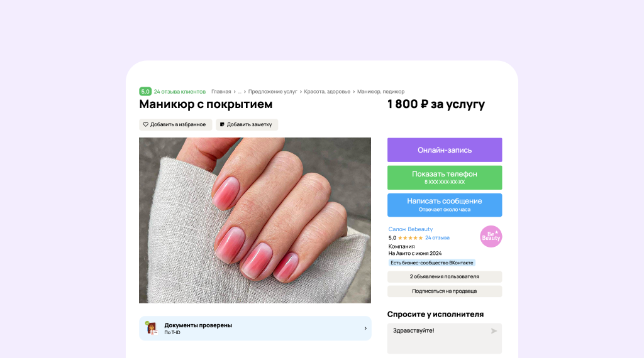Go to the Предложение услуг breadcrumb
The image size is (644, 358).
(x=272, y=92)
